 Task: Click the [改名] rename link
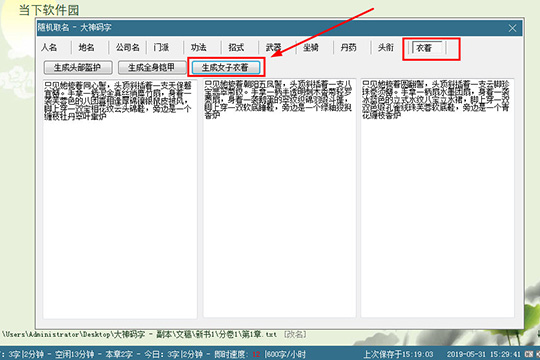coord(295,334)
